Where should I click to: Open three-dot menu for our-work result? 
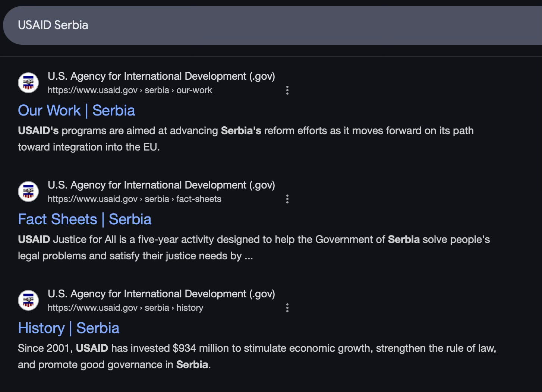[x=287, y=90]
